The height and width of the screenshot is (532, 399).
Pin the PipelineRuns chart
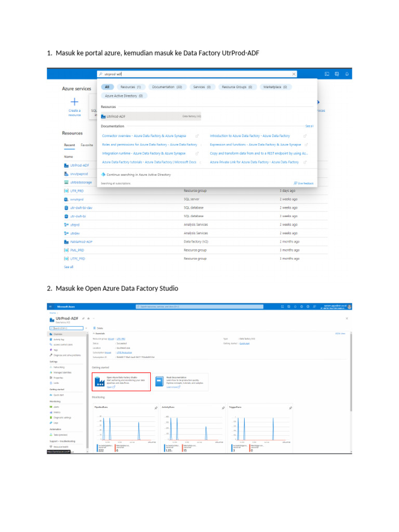pos(156,408)
